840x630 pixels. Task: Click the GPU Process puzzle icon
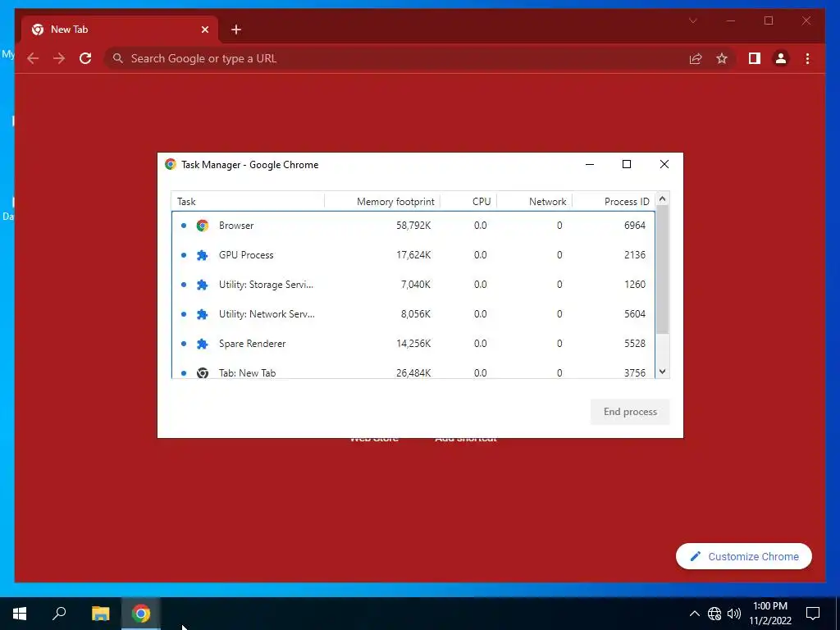coord(202,255)
